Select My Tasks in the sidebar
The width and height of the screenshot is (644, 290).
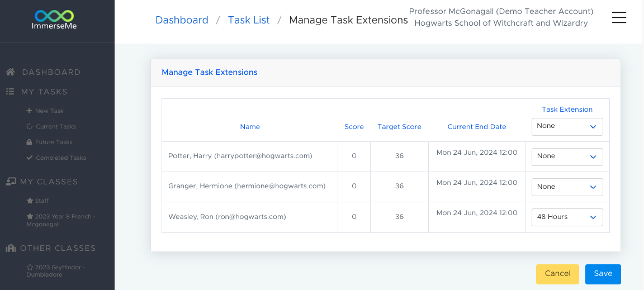[x=44, y=92]
